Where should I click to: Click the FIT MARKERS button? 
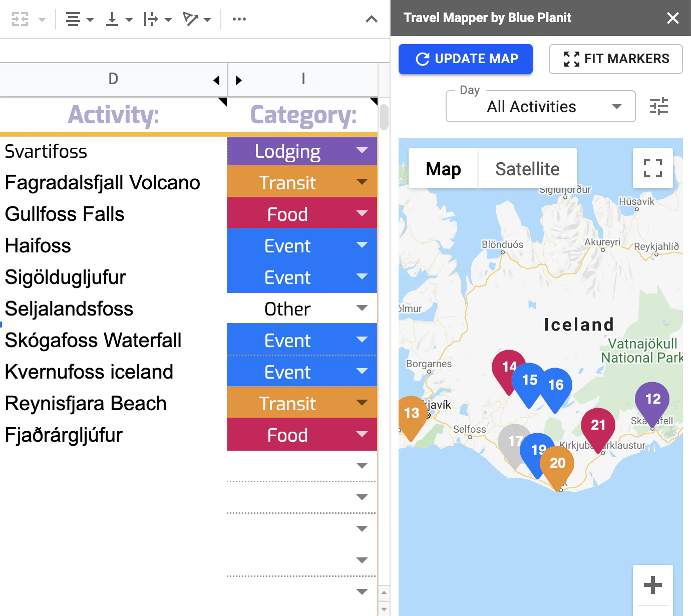tap(616, 59)
